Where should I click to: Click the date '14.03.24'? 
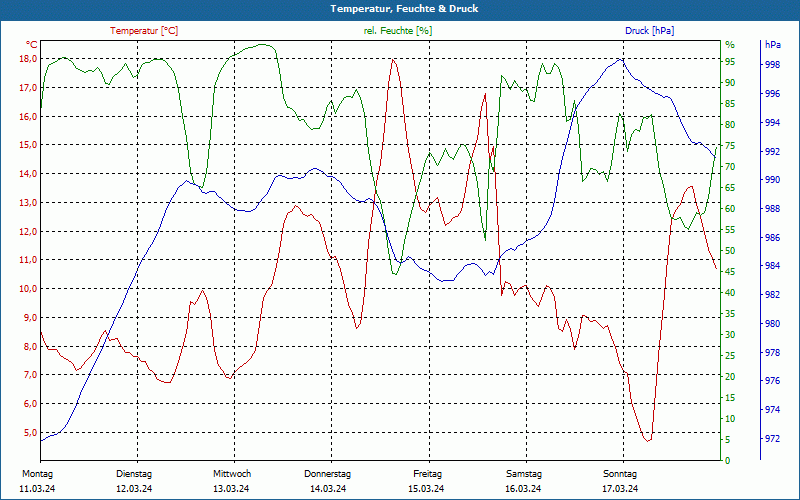tap(328, 489)
